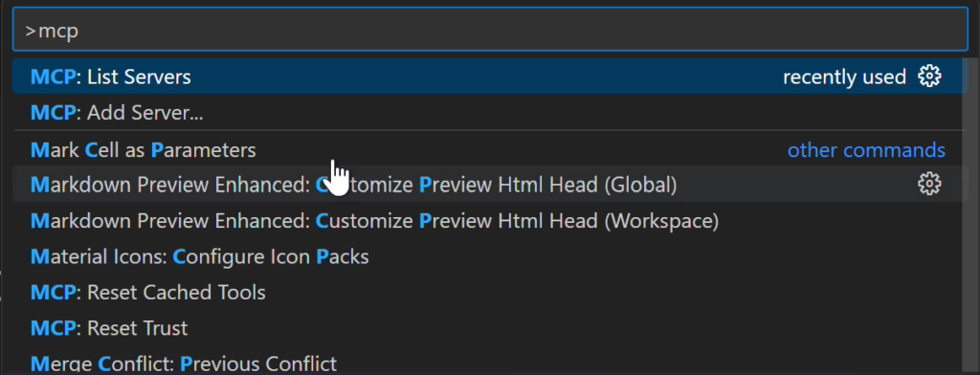This screenshot has height=375, width=980.
Task: Click the 'recently used' label
Action: pos(844,77)
